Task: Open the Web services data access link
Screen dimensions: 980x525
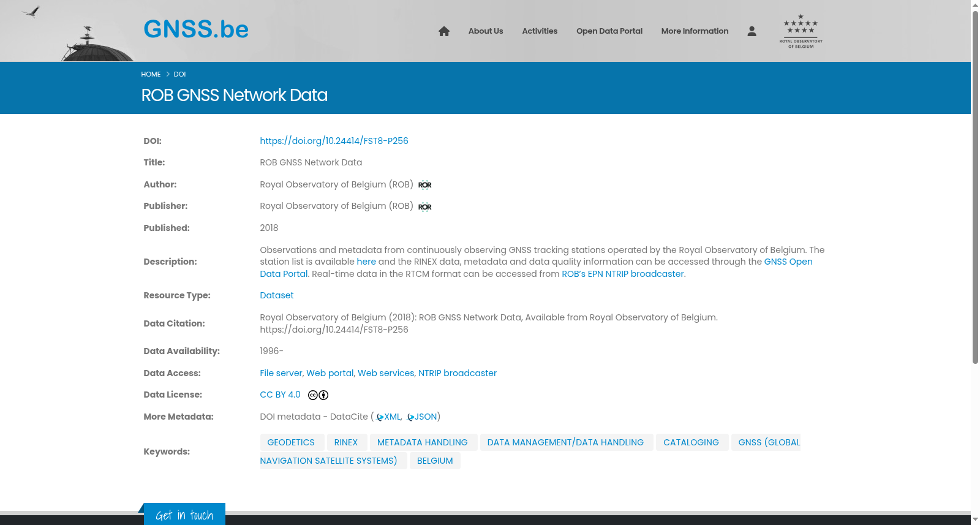Action: click(x=386, y=373)
